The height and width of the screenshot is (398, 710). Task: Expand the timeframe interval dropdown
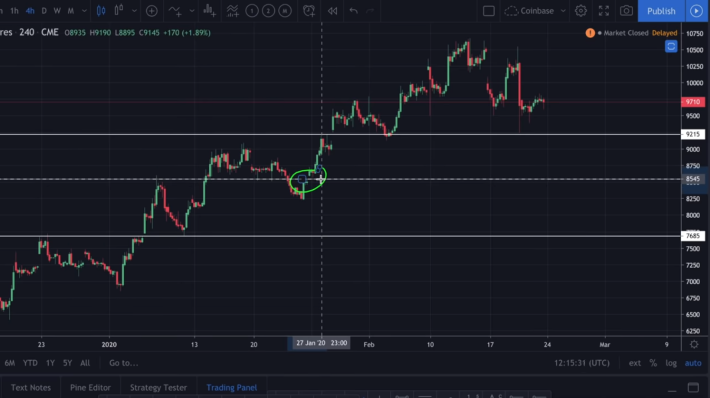[x=84, y=11]
